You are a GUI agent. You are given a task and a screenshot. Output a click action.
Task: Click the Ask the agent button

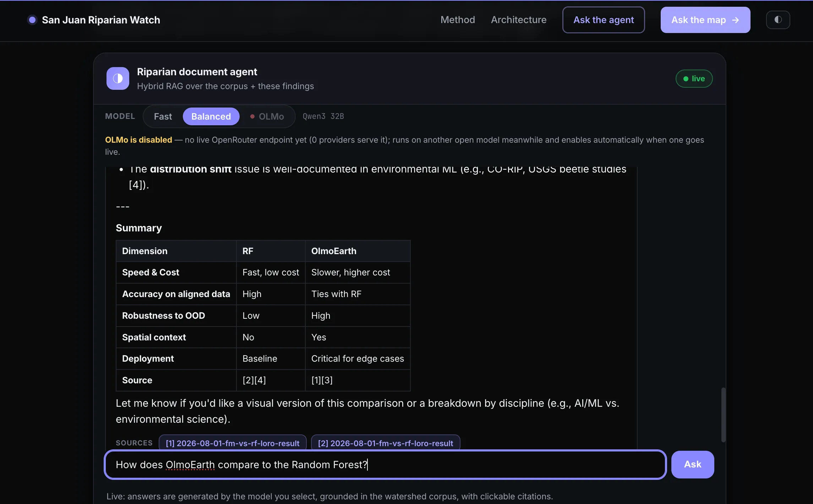coord(604,20)
